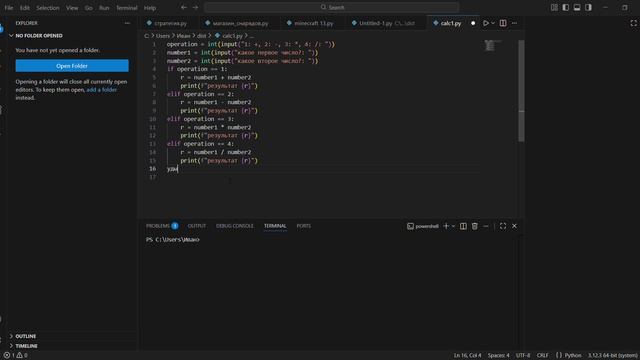
Task: Toggle bottom panel visibility in title bar
Action: 577,7
